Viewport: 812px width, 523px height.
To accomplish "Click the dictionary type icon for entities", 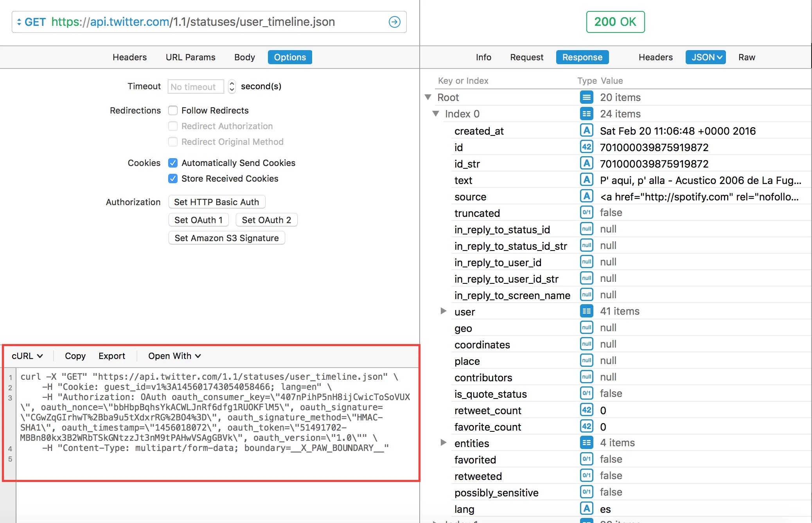I will coord(586,443).
